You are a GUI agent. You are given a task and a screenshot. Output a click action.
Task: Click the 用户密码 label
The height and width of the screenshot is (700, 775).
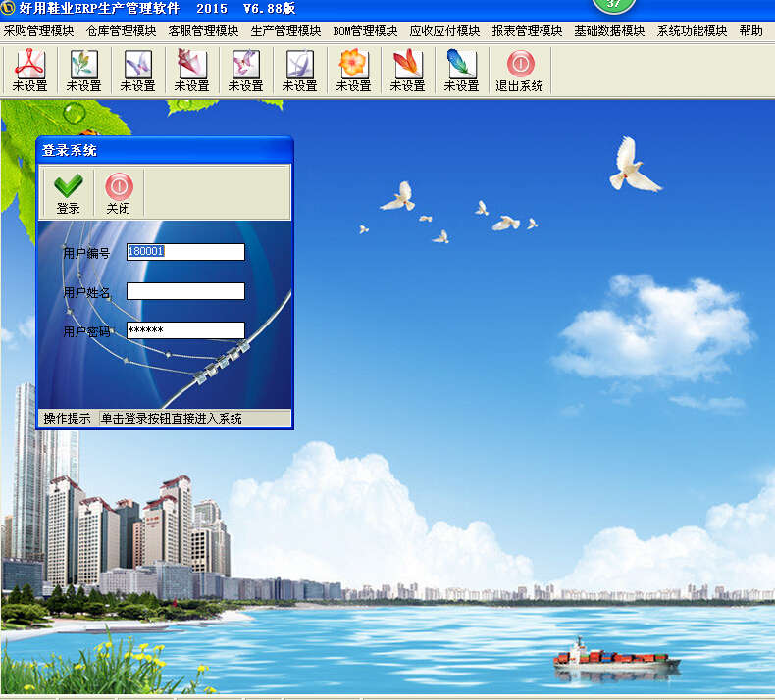tap(86, 332)
